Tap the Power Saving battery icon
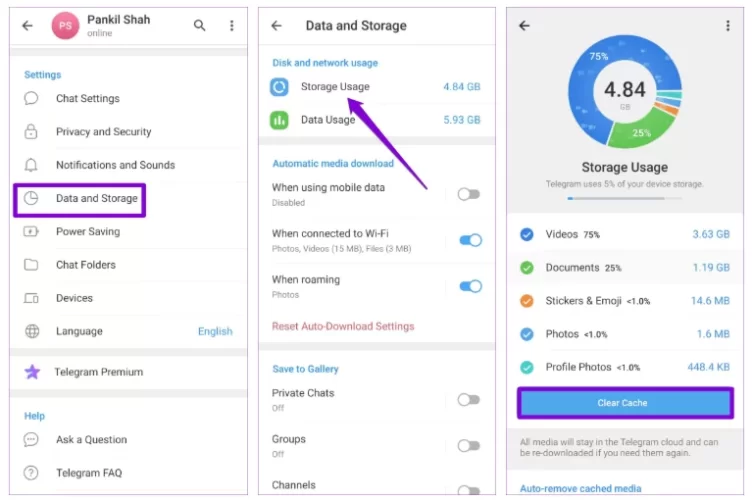Screen dimensions: 752x500 tap(32, 232)
